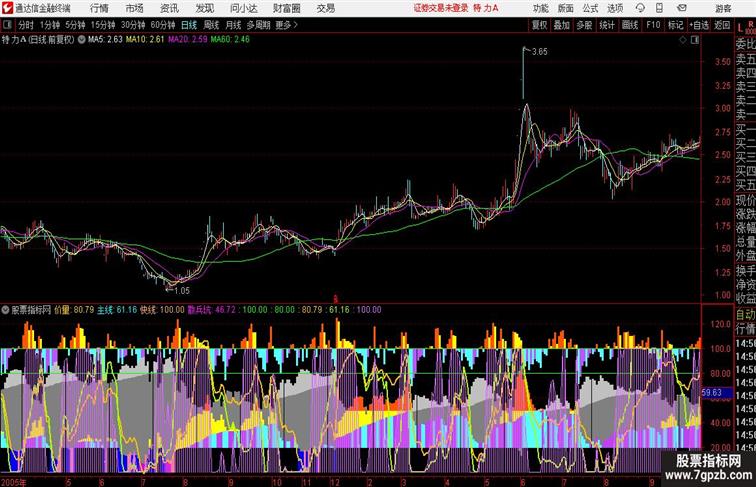Open the 多周期 multi-period view
The width and height of the screenshot is (756, 487).
258,25
